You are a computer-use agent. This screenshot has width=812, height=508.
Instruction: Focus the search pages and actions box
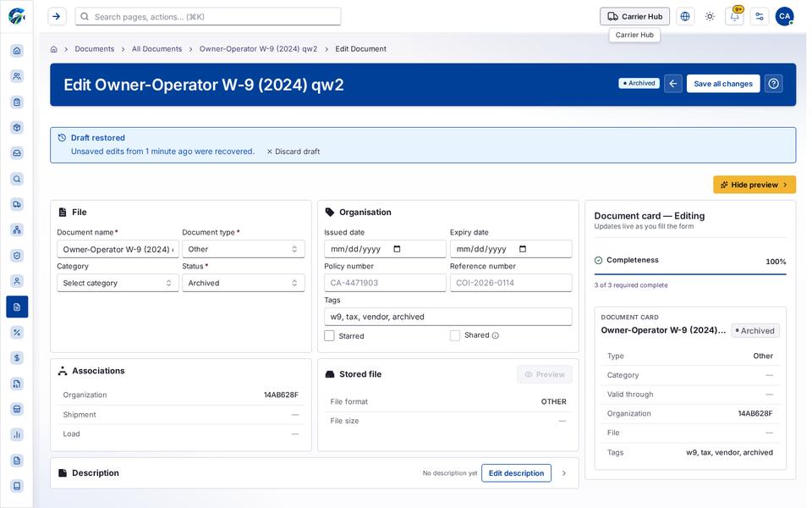208,17
